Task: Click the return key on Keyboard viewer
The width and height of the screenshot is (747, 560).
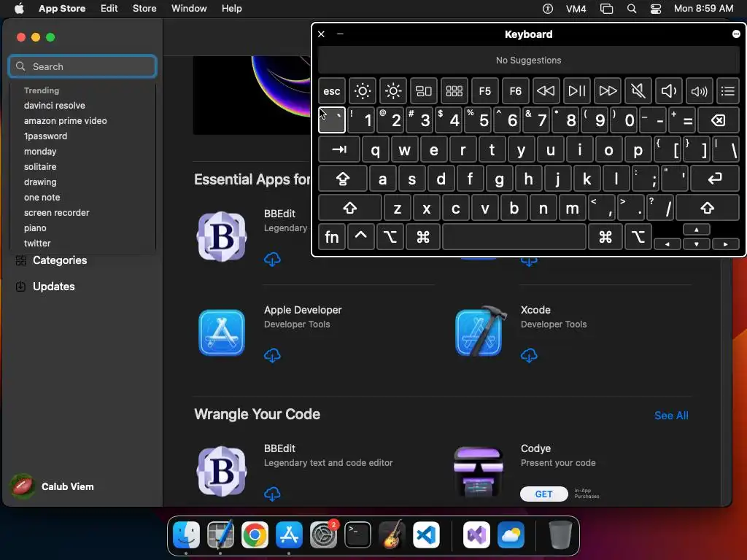Action: (715, 179)
